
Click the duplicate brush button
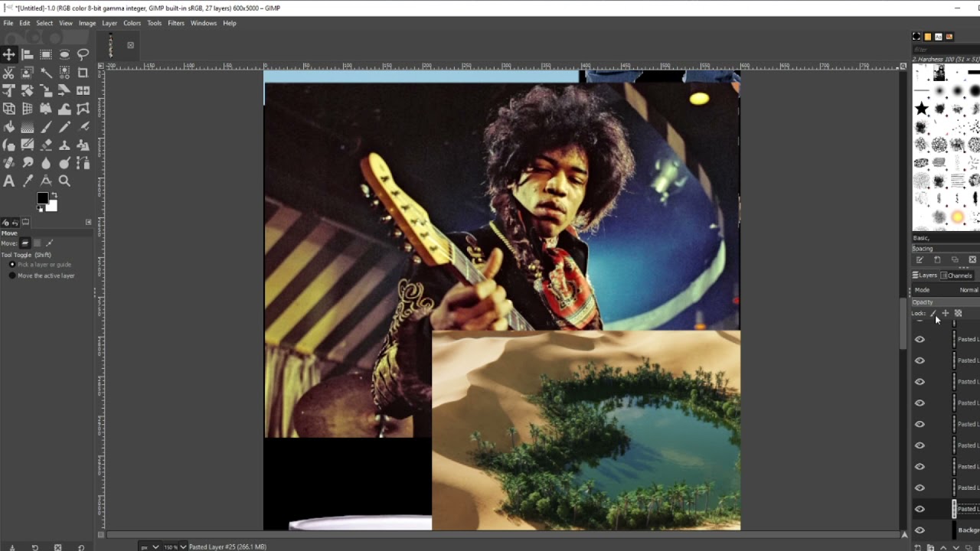[955, 259]
